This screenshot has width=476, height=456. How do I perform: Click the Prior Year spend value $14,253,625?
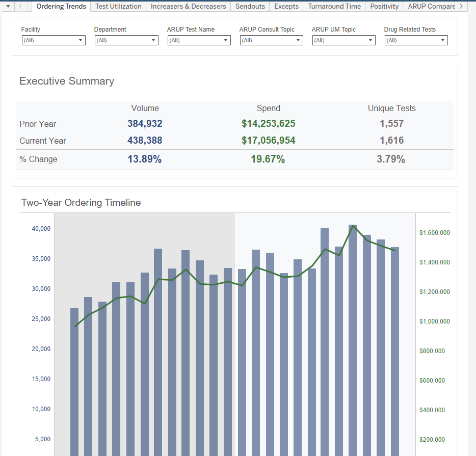269,124
